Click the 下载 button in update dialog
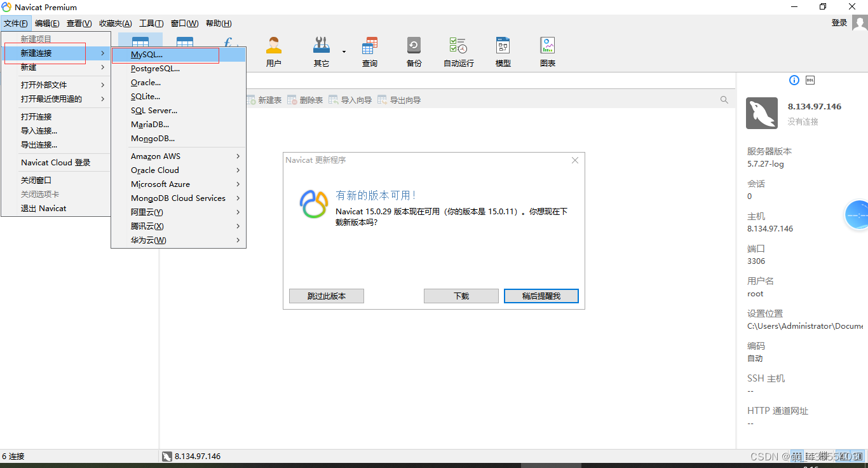 tap(461, 296)
